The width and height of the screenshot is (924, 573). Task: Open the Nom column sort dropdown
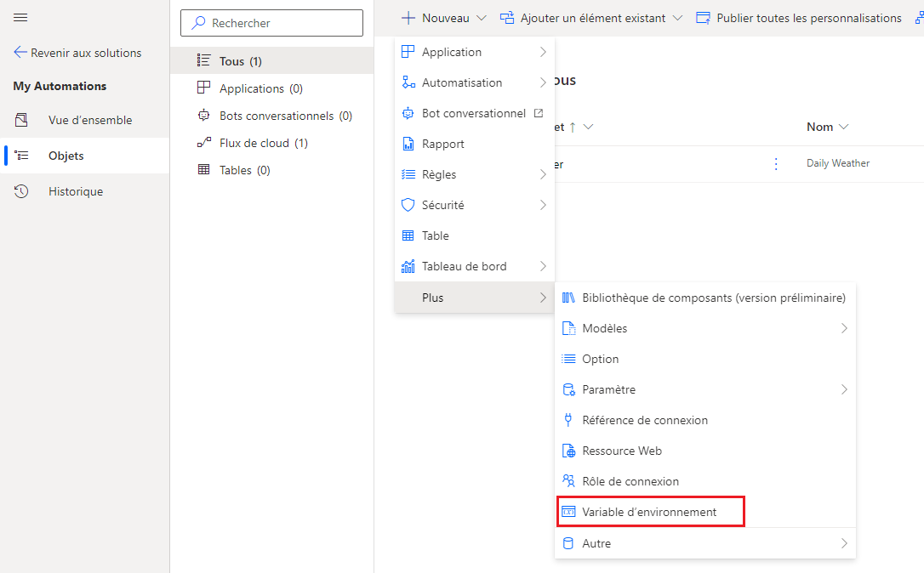[x=843, y=127]
